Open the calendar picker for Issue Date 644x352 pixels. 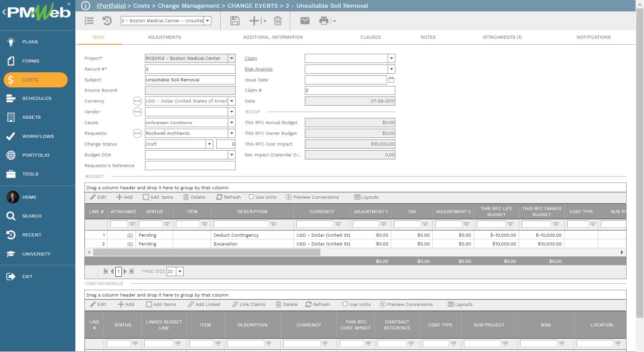coord(391,80)
